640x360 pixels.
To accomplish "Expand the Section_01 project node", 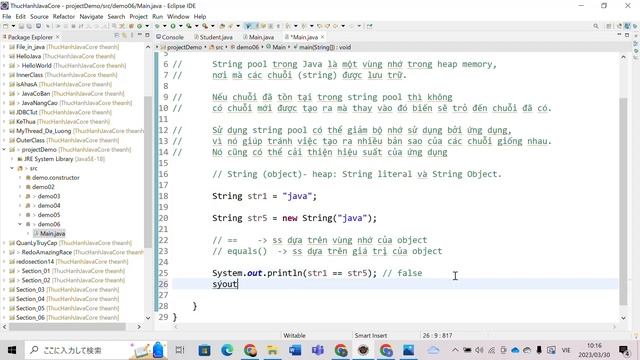I will 4,271.
